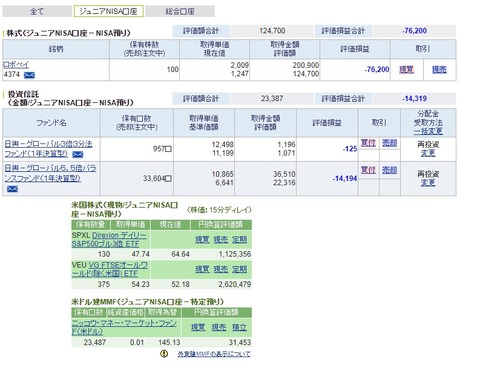Click 積立 for the 米ドル MMF
Image resolution: width=480 pixels, height=388 pixels.
(239, 327)
